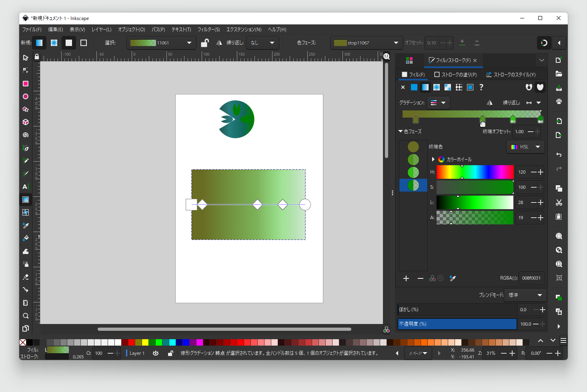Expand the カラーホイール color wheel section
587x392 pixels.
click(433, 159)
